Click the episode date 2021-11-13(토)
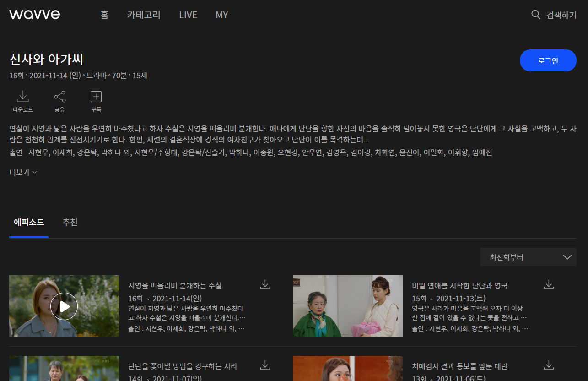 pyautogui.click(x=461, y=299)
